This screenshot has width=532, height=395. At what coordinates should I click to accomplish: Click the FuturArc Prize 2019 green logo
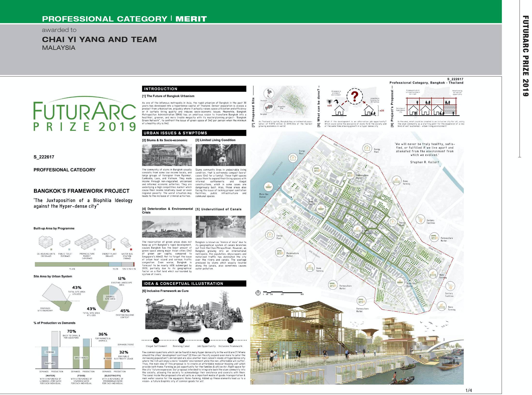[85, 114]
